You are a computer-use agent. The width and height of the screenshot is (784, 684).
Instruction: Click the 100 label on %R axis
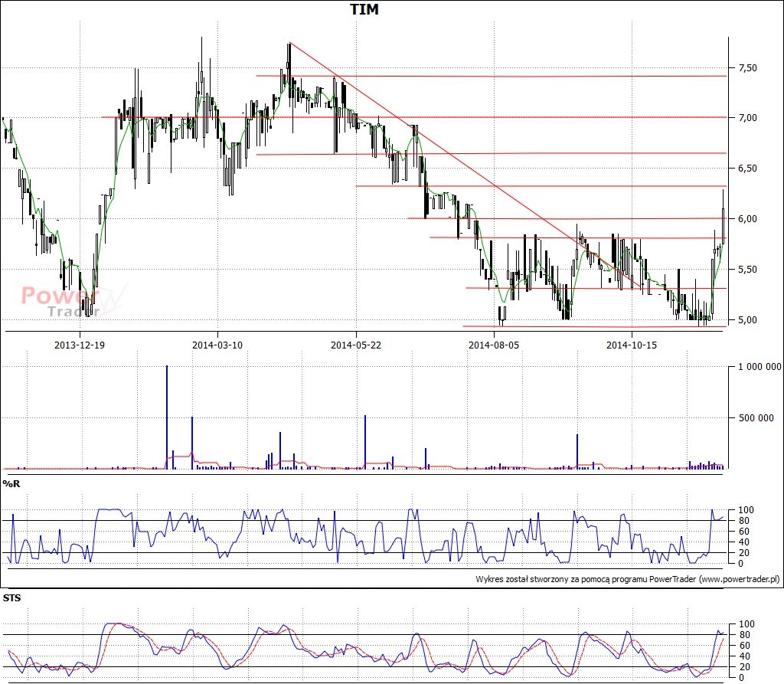[746, 510]
